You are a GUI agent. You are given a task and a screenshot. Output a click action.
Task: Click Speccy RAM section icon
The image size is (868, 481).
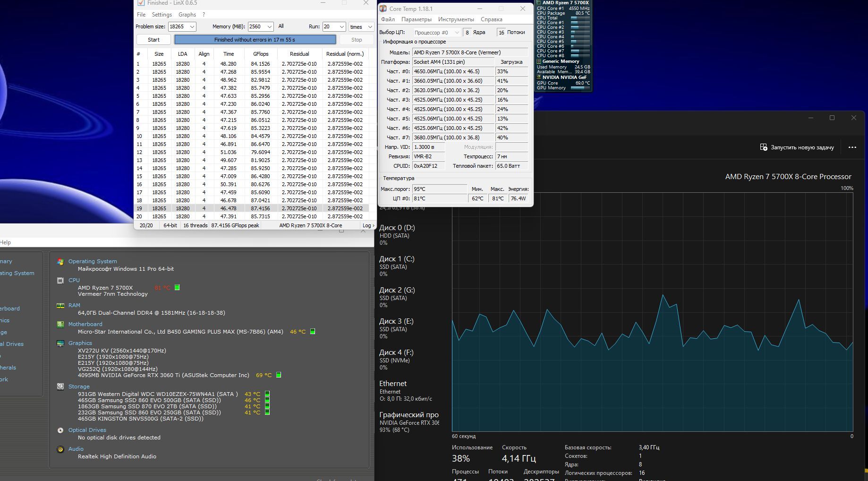[60, 306]
